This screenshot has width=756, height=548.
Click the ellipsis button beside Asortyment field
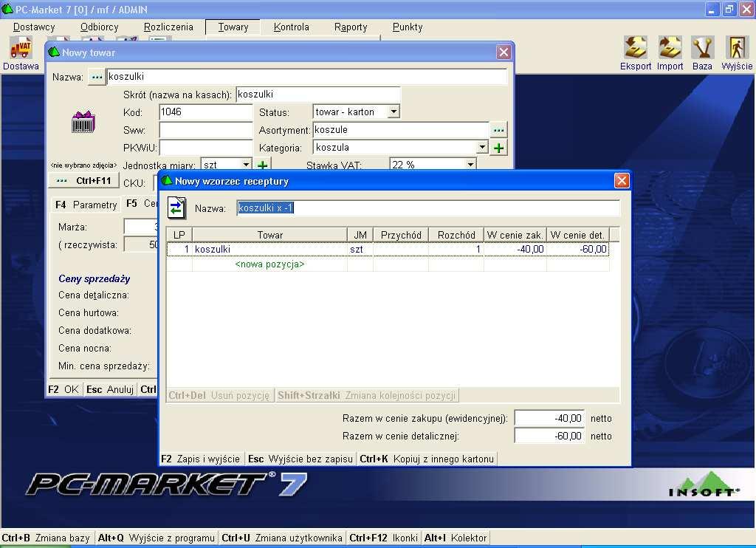click(x=498, y=130)
